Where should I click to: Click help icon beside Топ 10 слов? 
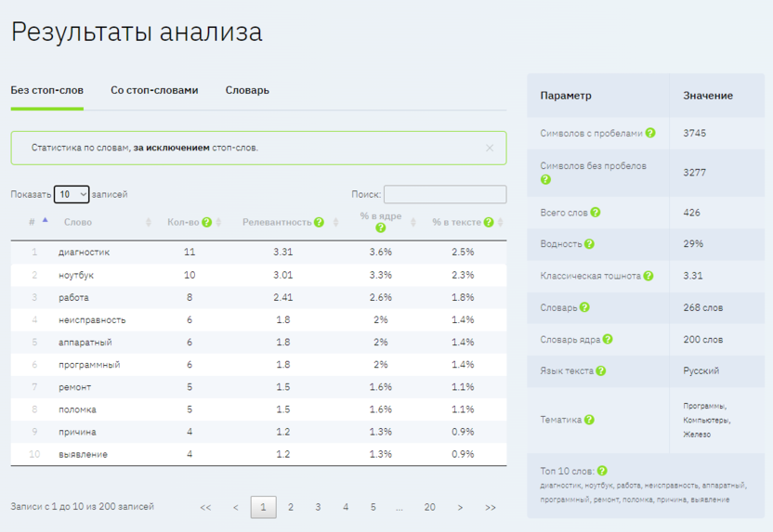[x=602, y=471]
